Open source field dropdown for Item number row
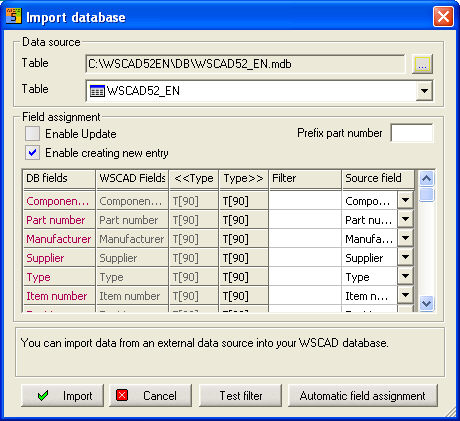Image resolution: width=460 pixels, height=421 pixels. [405, 295]
